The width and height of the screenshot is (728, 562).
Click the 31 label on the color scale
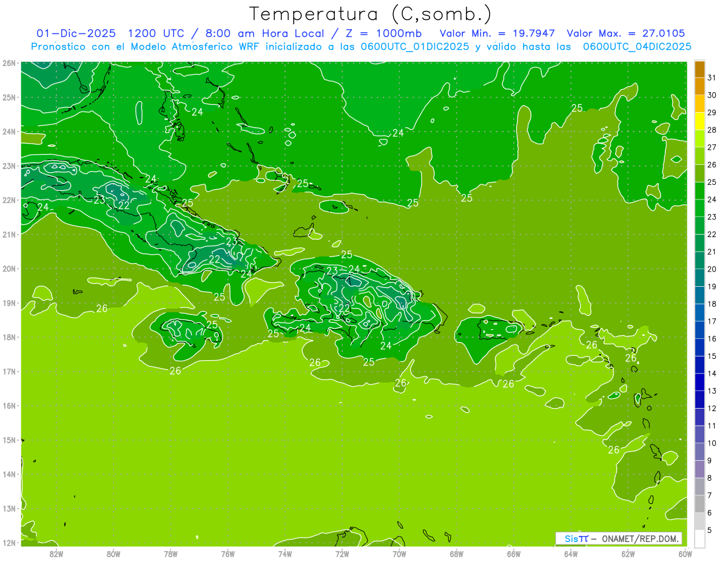click(x=712, y=78)
